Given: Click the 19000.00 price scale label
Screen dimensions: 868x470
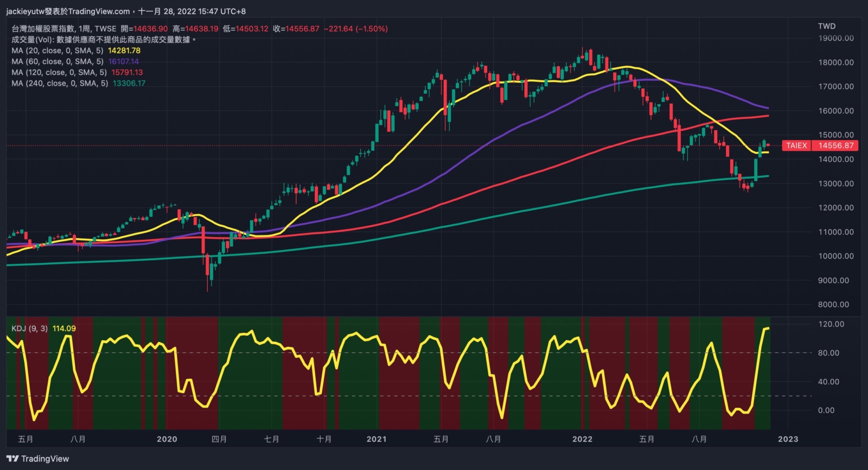Looking at the screenshot, I should pyautogui.click(x=835, y=38).
